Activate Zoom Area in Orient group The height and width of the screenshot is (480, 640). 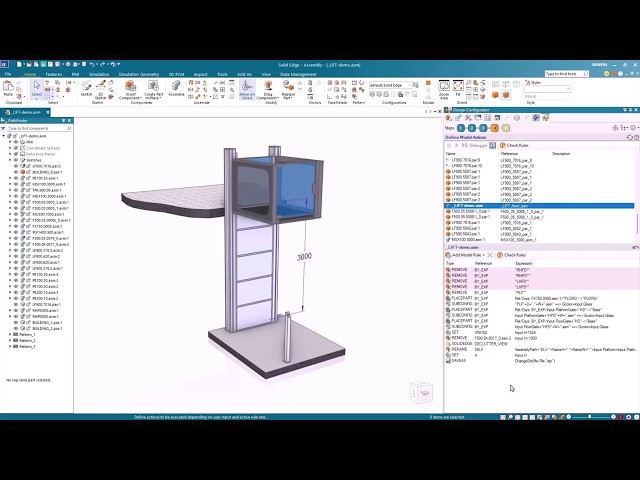click(x=444, y=90)
